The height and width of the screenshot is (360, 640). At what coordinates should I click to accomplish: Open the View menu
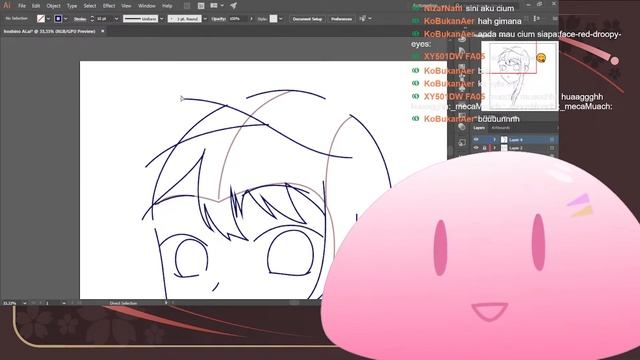(127, 6)
